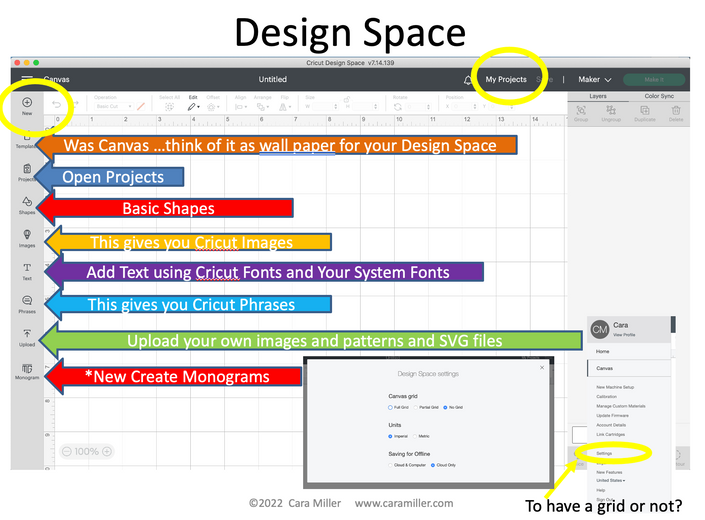Click the Position X field
Image resolution: width=705 pixels, height=520 pixels.
(463, 107)
